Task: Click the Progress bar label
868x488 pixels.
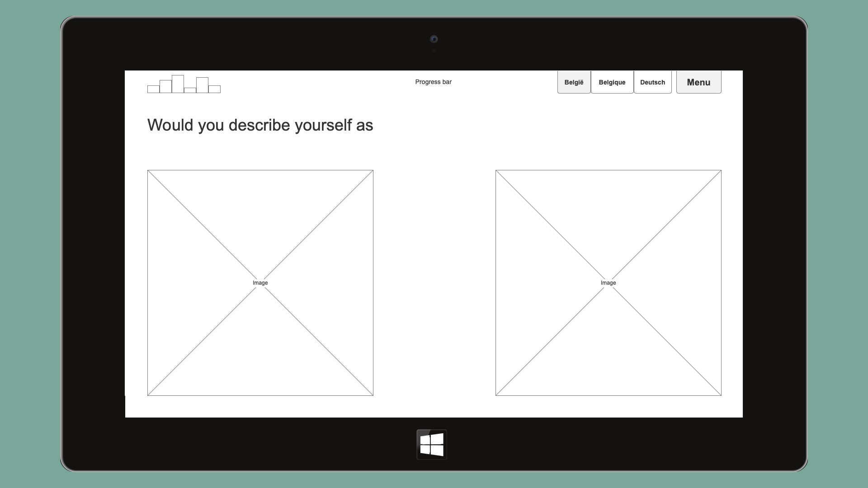Action: [433, 82]
